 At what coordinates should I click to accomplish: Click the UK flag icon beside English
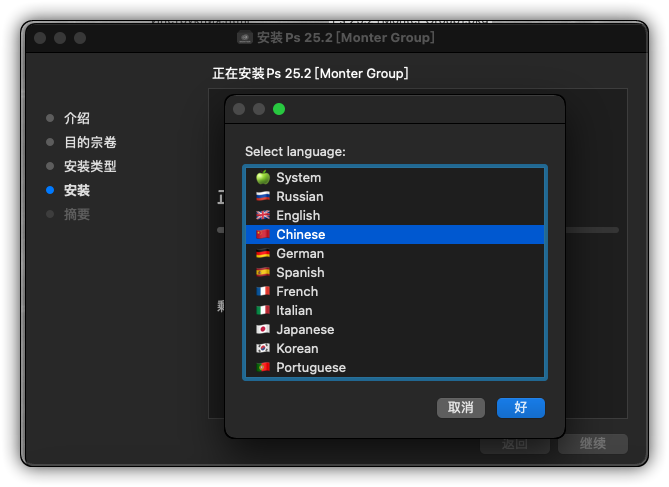pos(263,215)
